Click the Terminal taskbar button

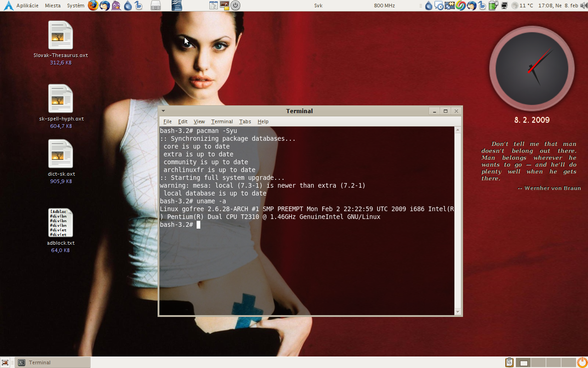53,362
